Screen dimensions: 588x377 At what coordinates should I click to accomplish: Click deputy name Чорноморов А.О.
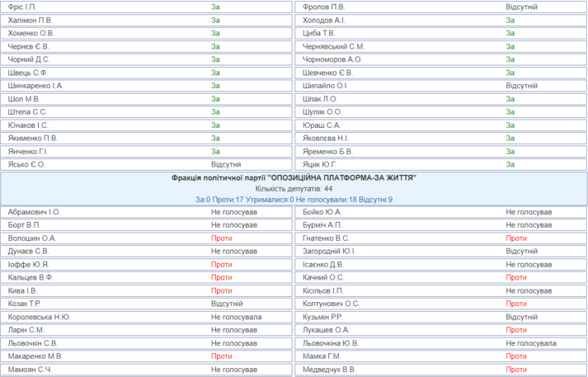332,59
